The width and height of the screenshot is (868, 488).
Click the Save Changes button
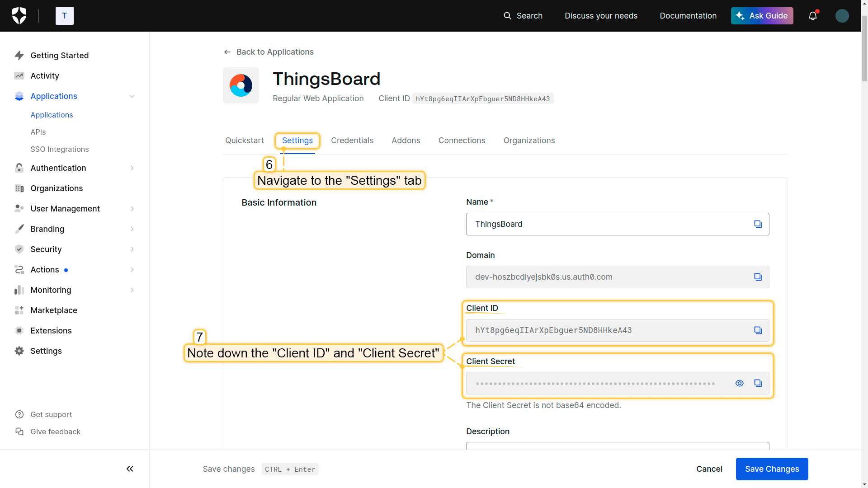click(x=771, y=469)
